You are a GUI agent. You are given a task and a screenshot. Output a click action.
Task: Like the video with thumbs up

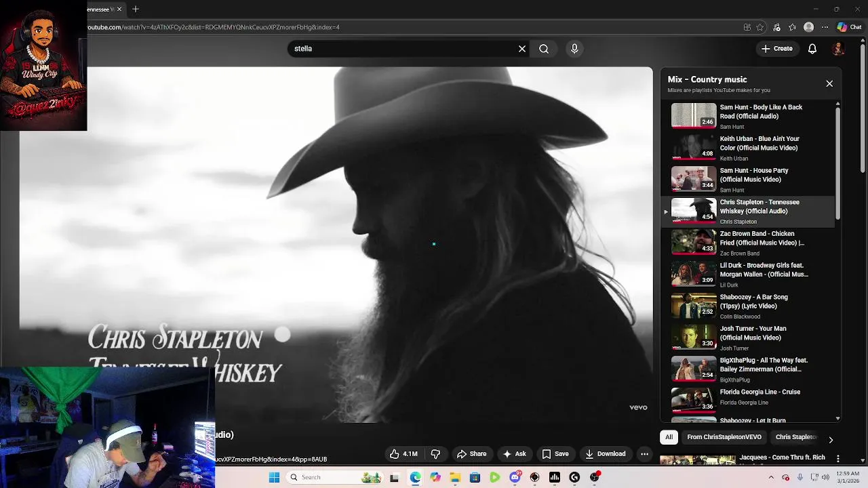[403, 454]
